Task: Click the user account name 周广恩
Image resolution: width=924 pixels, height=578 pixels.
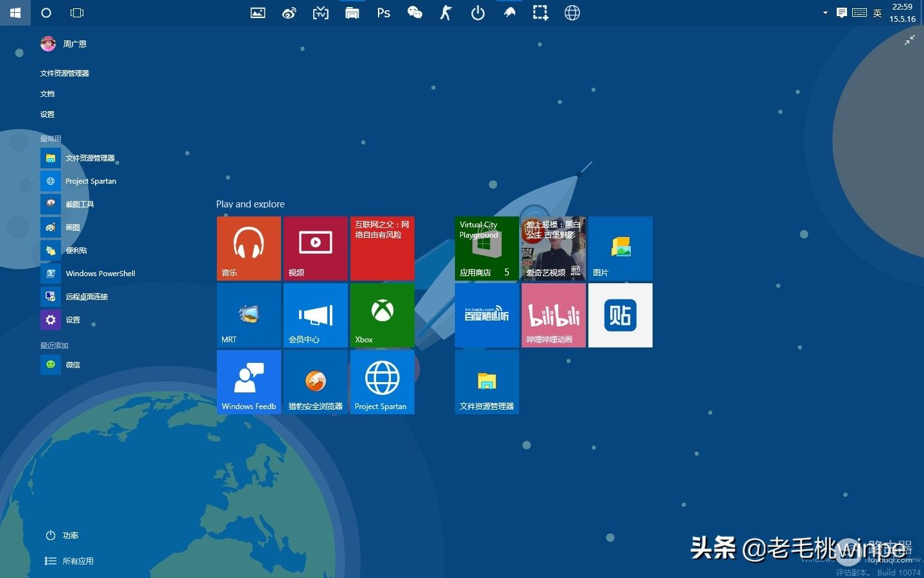Action: tap(74, 44)
